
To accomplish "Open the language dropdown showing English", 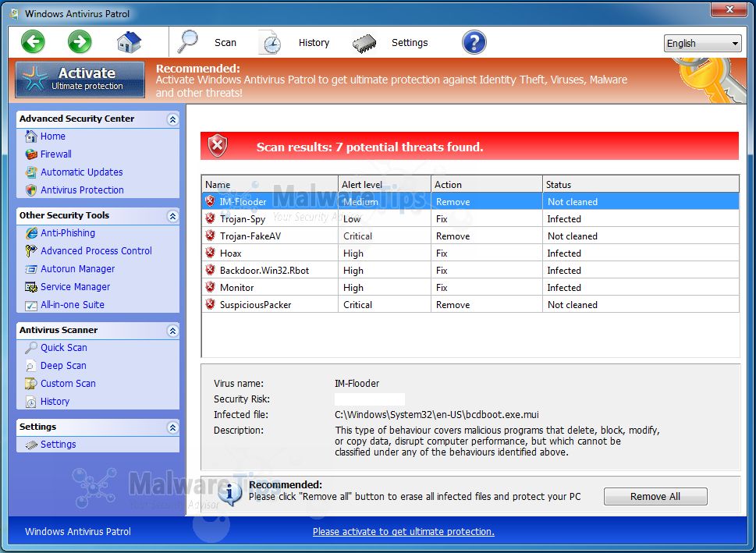I will (702, 44).
